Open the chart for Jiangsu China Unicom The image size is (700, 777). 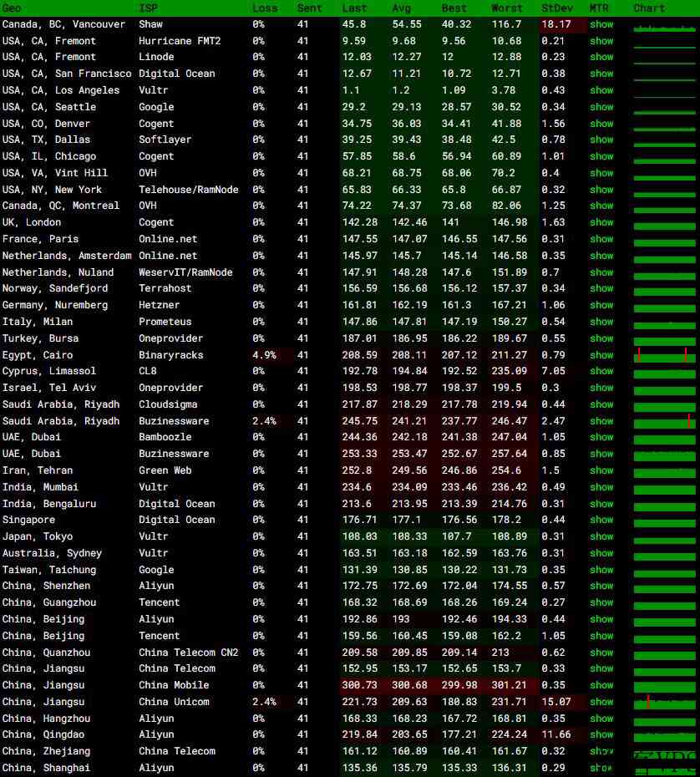point(664,702)
